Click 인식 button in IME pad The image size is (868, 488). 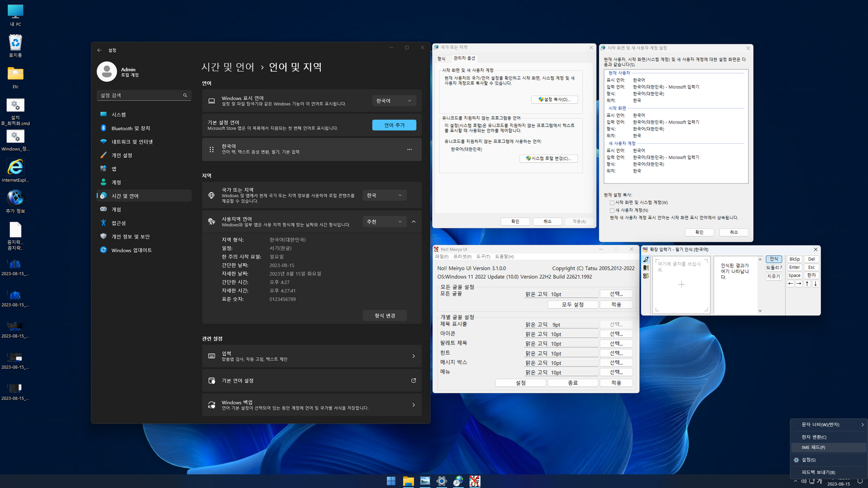tap(774, 259)
